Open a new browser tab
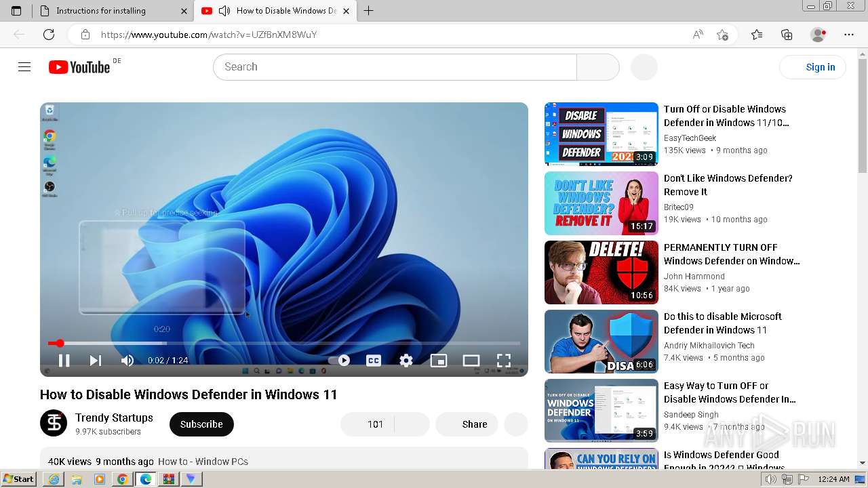 369,11
